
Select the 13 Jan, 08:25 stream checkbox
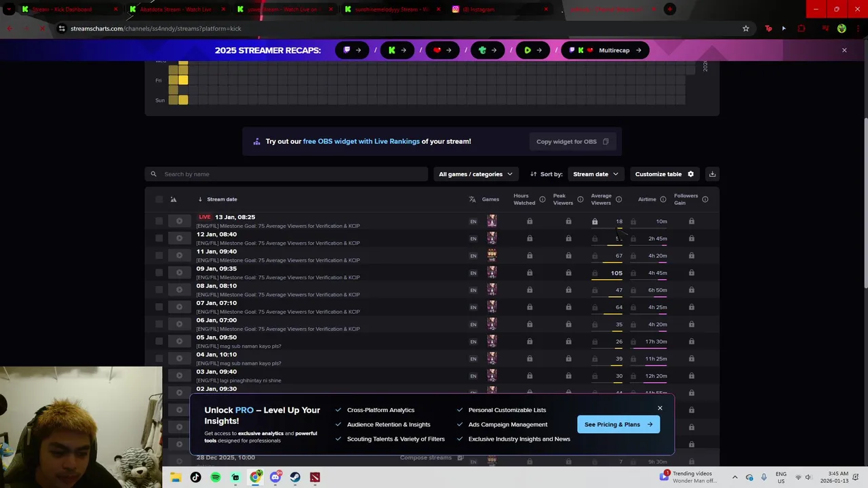coord(159,221)
